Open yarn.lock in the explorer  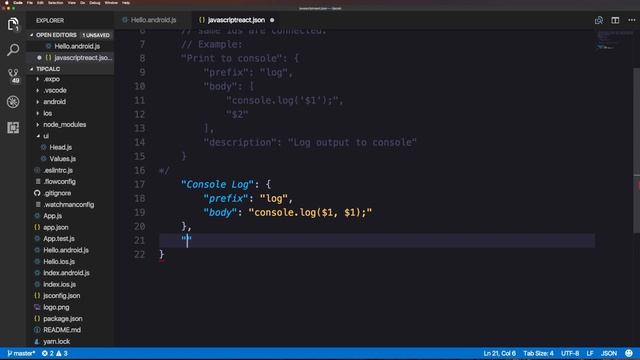point(56,341)
